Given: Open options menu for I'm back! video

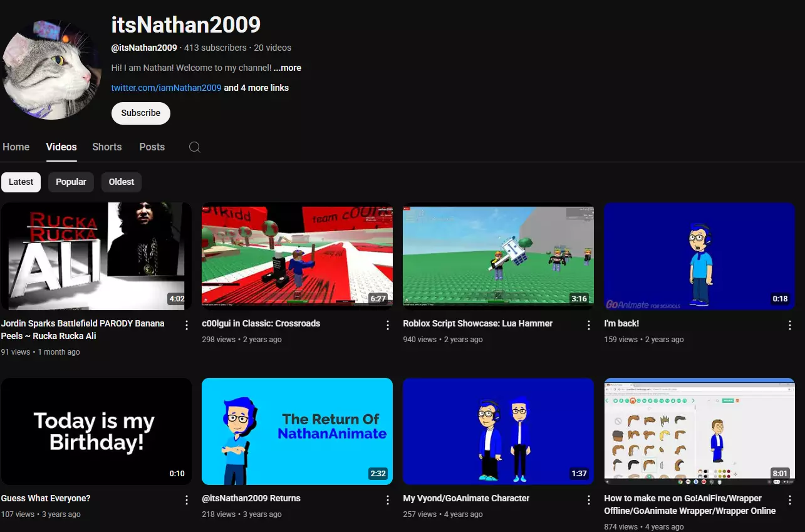Looking at the screenshot, I should click(790, 325).
